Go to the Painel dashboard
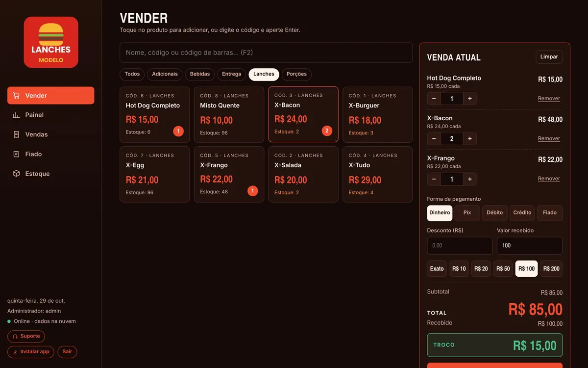 point(51,115)
